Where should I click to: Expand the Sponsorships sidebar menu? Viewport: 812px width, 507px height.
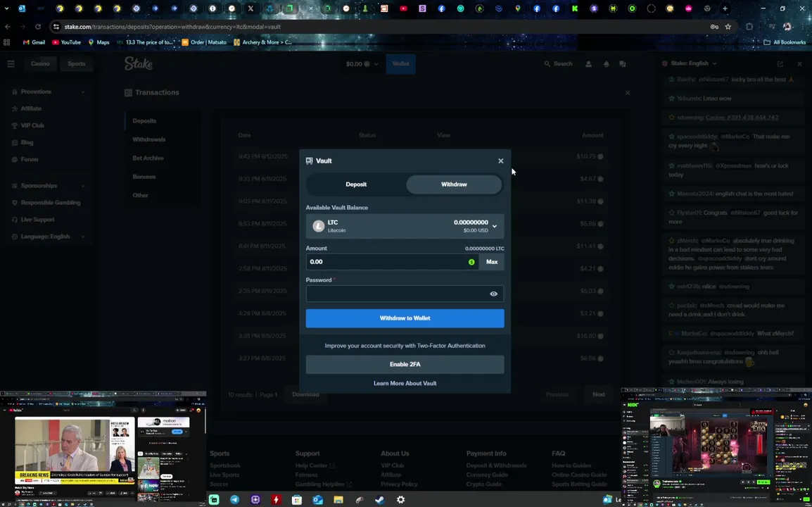click(48, 186)
